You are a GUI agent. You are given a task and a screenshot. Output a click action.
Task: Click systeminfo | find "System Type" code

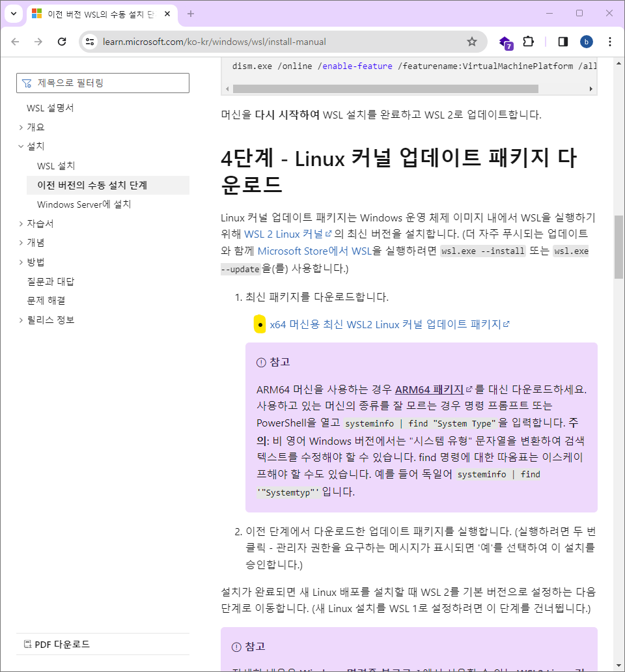point(420,423)
